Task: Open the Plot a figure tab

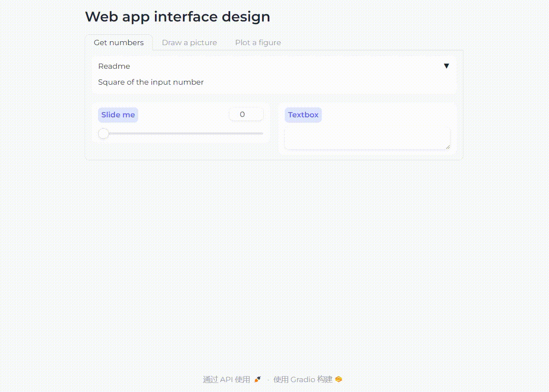Action: [x=258, y=43]
